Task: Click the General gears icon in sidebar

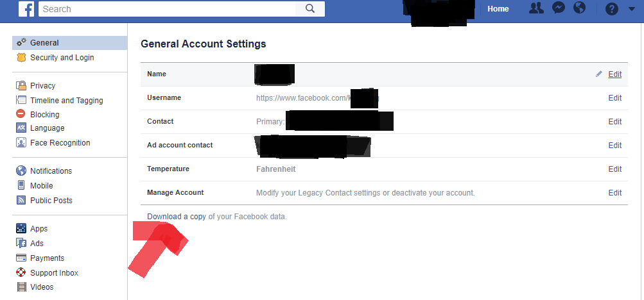Action: [21, 42]
